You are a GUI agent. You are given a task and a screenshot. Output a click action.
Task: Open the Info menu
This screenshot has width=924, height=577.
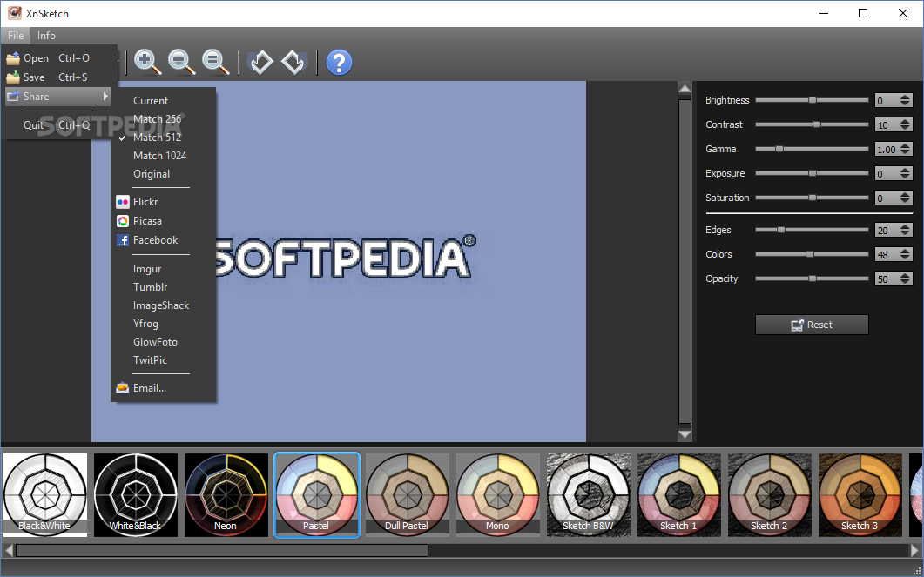pyautogui.click(x=46, y=36)
